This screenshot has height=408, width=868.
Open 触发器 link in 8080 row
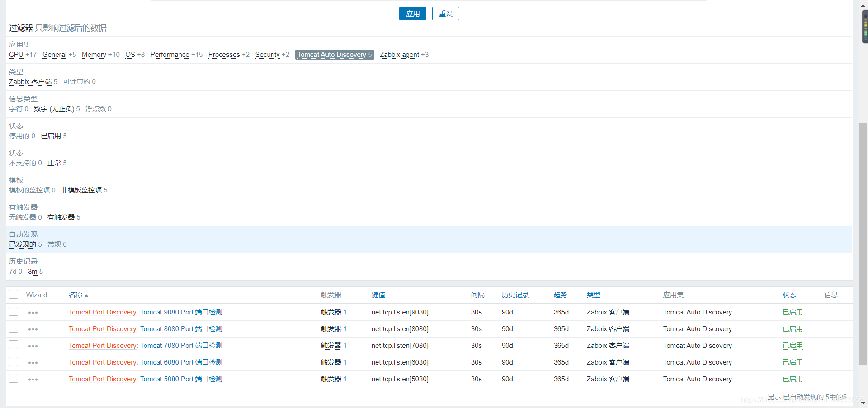[331, 329]
